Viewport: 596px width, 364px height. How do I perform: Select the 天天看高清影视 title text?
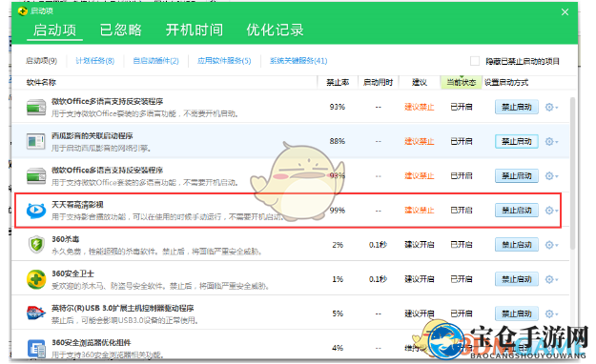click(77, 205)
